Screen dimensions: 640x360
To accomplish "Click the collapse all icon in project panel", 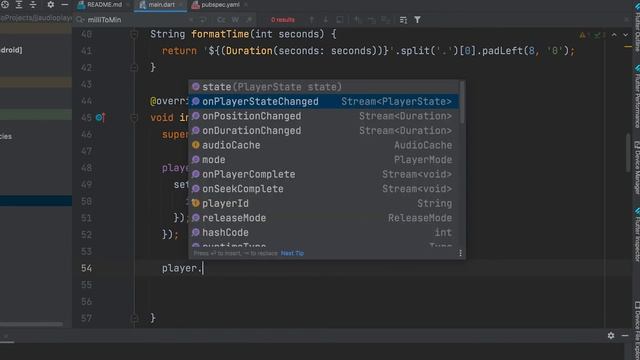I will pyautogui.click(x=33, y=4).
